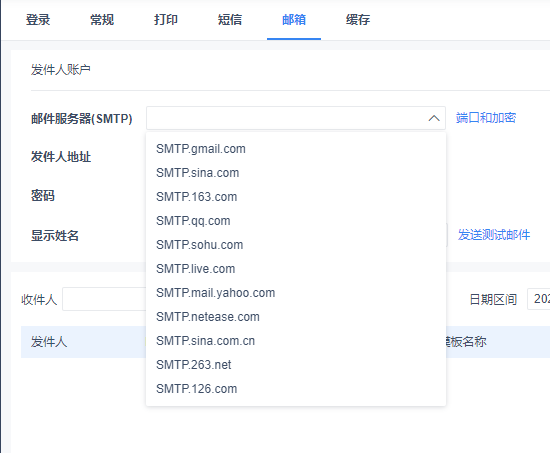Choose the SMTP.qq.com entry
Screen dimensions: 550x453
pyautogui.click(x=296, y=221)
